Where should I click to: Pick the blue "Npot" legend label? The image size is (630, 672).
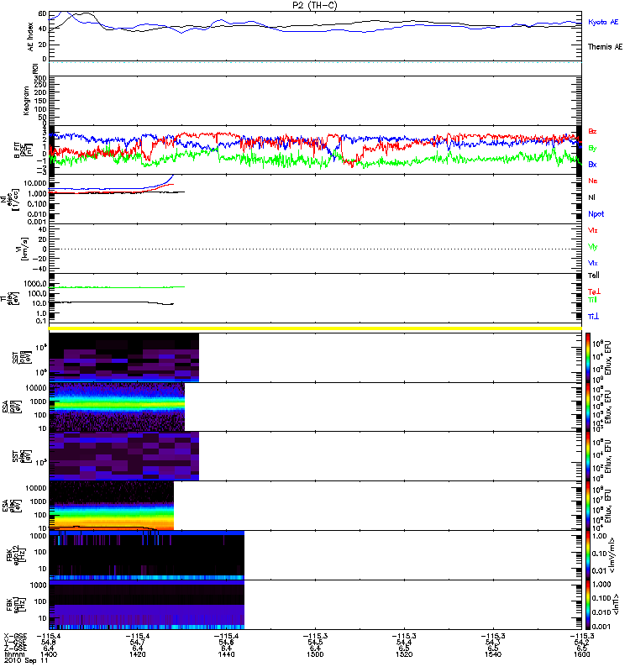click(x=596, y=214)
